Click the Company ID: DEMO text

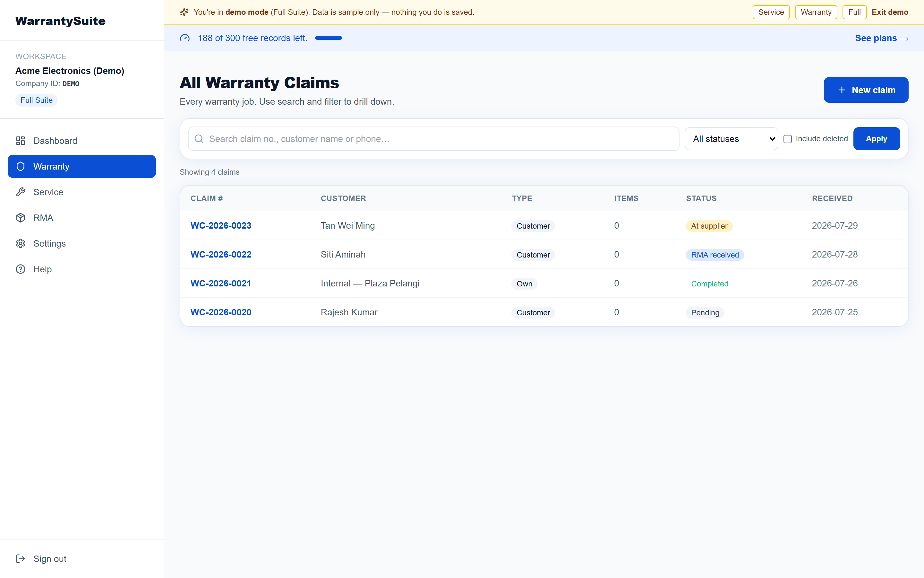47,84
